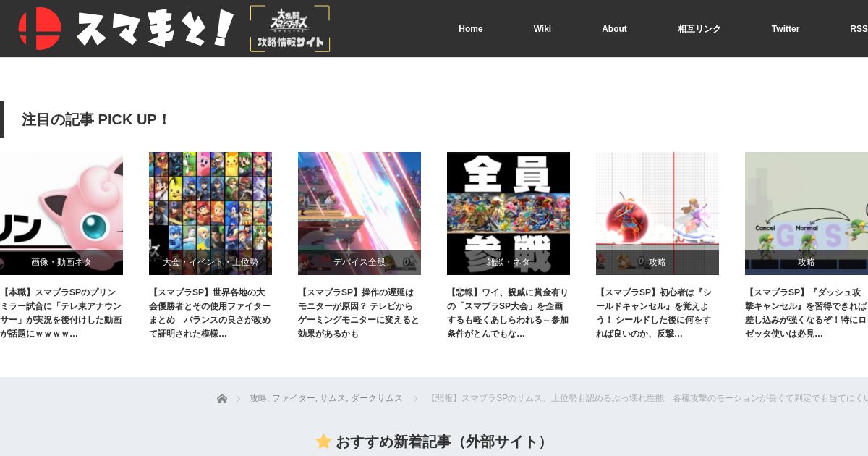Open article 初心者はシールドキャンセル
Image resolution: width=868 pixels, height=456 pixels.
click(x=658, y=313)
